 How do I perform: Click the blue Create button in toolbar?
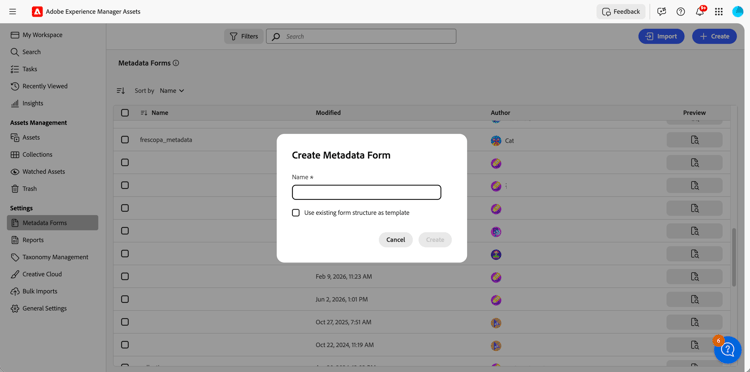(715, 36)
